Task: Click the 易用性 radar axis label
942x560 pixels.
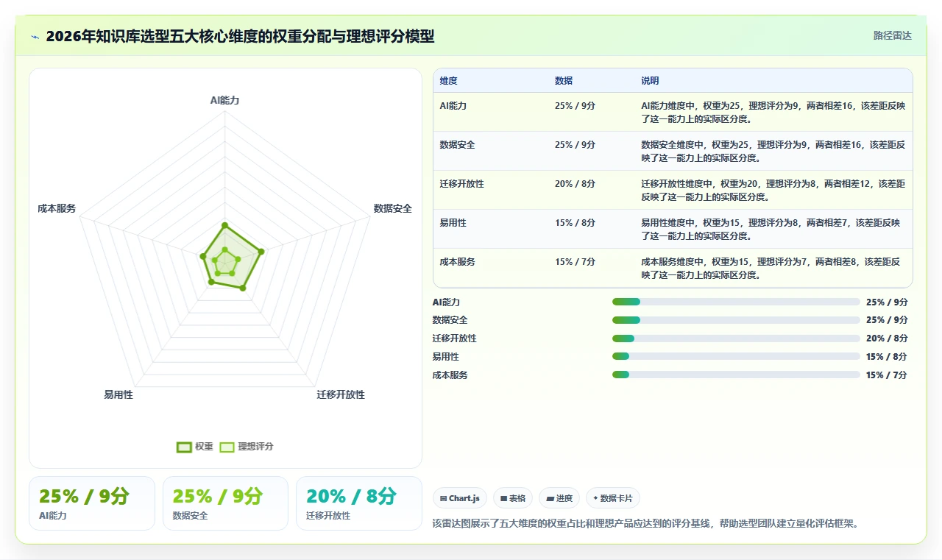Action: [118, 394]
